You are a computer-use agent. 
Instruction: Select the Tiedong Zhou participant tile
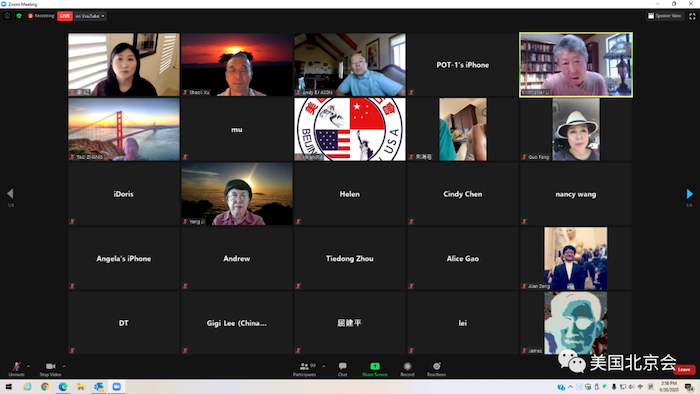coord(350,258)
